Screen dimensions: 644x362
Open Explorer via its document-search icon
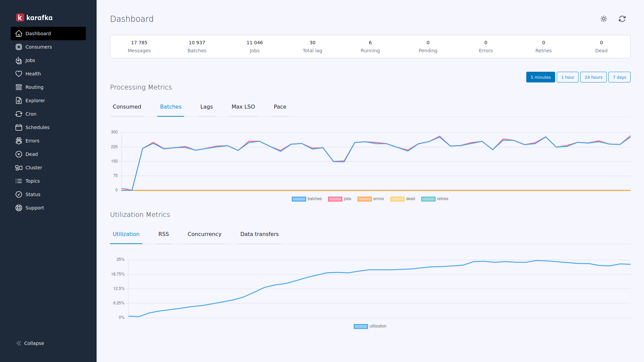pyautogui.click(x=19, y=101)
